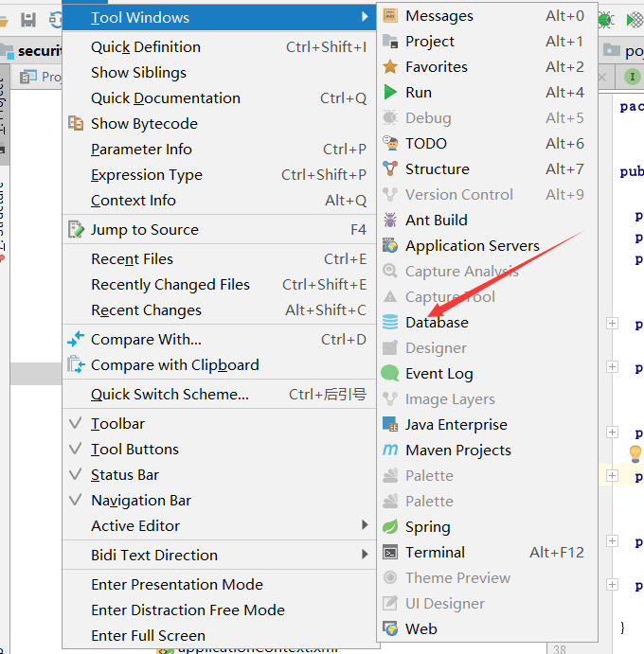Click the Messages tool window icon
The height and width of the screenshot is (654, 644).
tap(390, 16)
